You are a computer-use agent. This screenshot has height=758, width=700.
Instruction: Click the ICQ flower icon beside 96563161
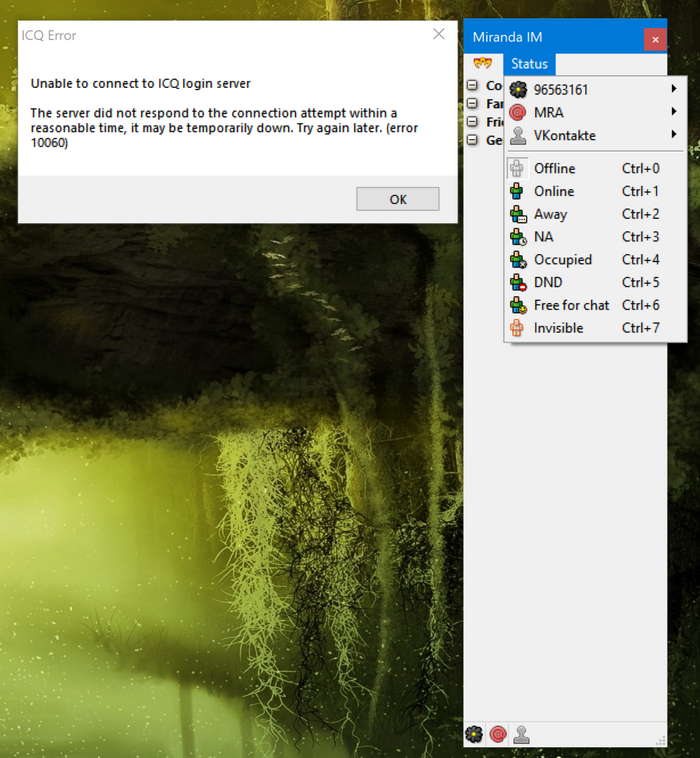pyautogui.click(x=518, y=89)
